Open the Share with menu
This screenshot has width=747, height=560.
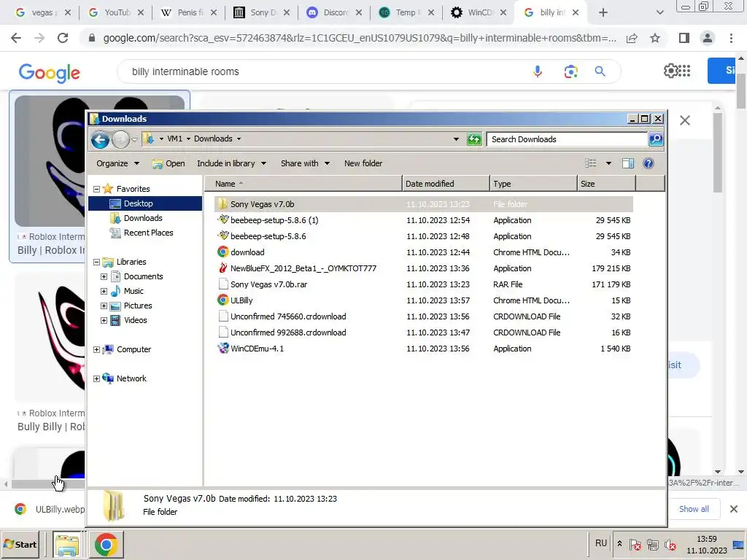(x=305, y=163)
